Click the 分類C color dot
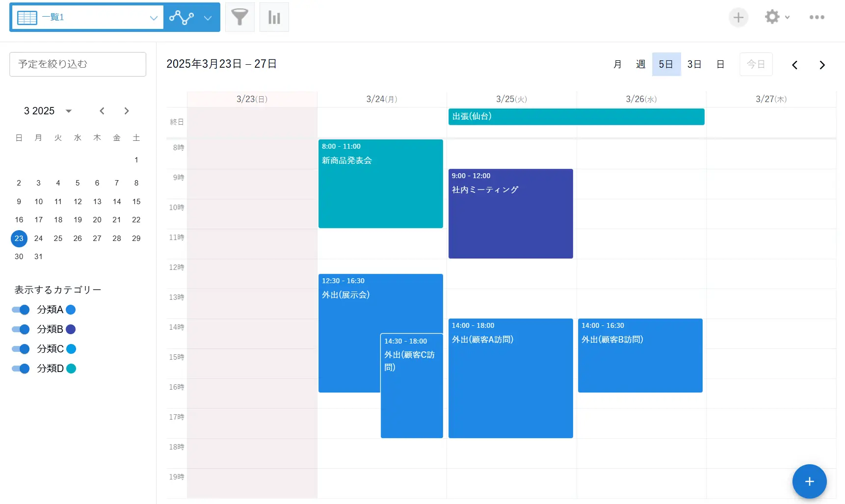The image size is (845, 504). click(71, 349)
